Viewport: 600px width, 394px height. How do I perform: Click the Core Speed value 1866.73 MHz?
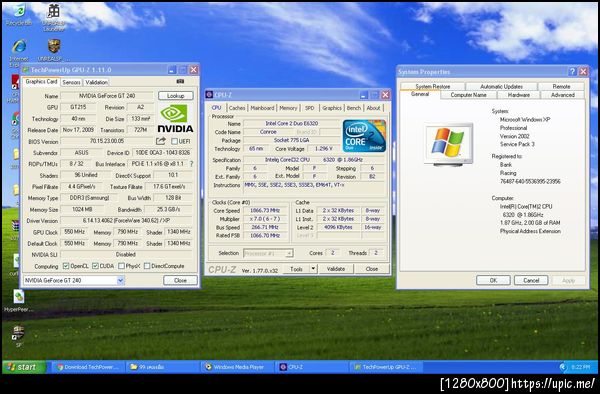[265, 210]
